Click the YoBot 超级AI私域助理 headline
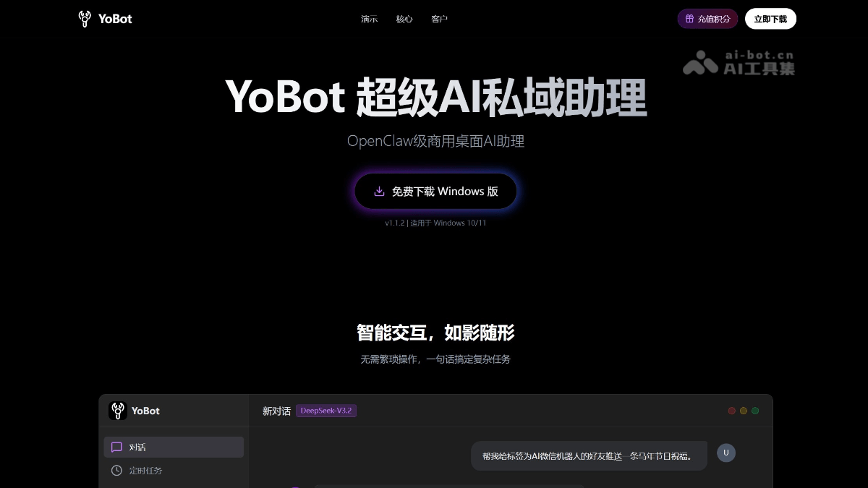This screenshot has height=488, width=868. pos(435,97)
